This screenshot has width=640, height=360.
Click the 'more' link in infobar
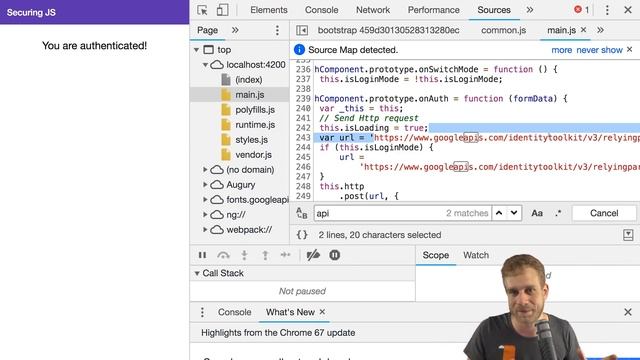click(562, 50)
